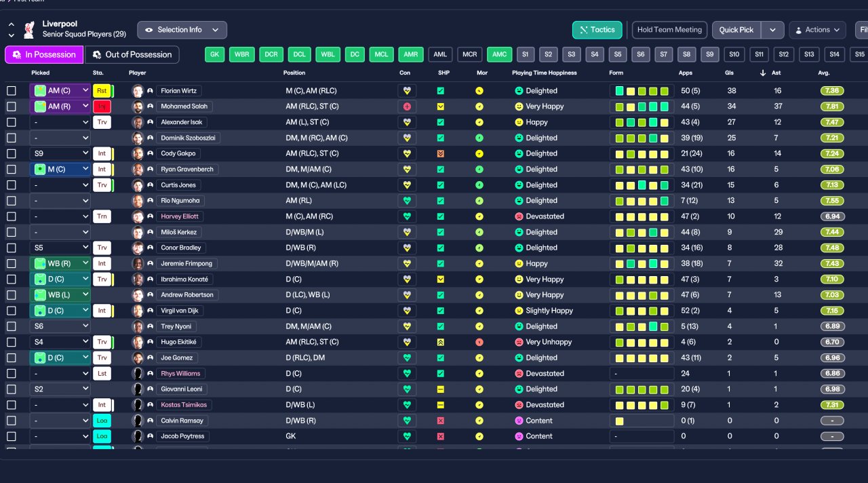Open the Actions dropdown menu

point(817,30)
